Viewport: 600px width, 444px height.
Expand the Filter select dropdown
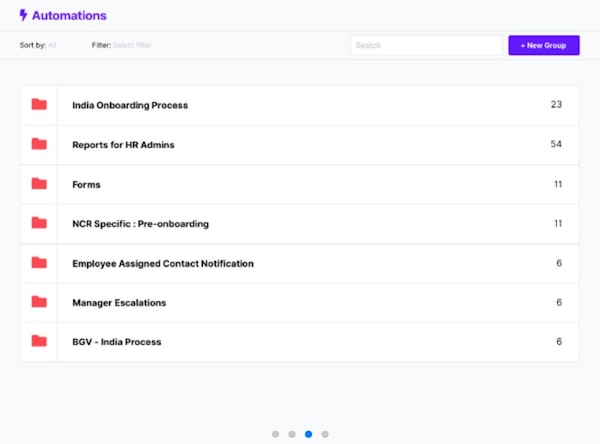pyautogui.click(x=132, y=45)
